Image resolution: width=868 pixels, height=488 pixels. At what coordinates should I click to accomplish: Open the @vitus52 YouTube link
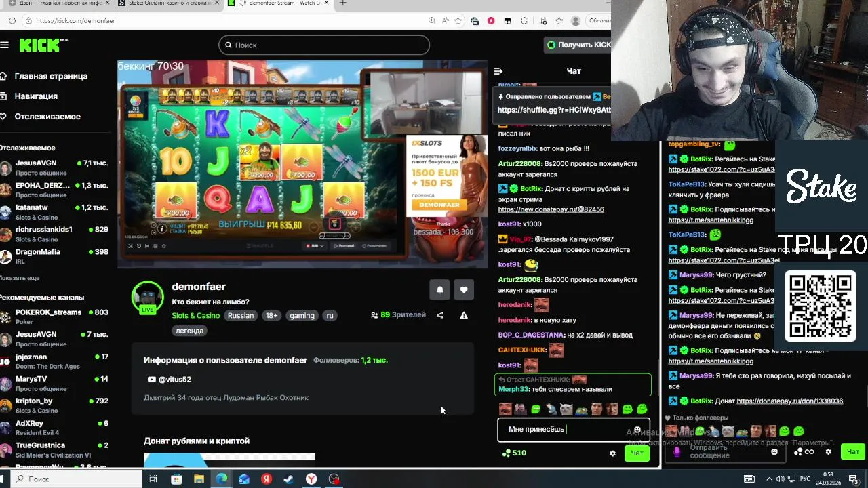click(x=170, y=379)
